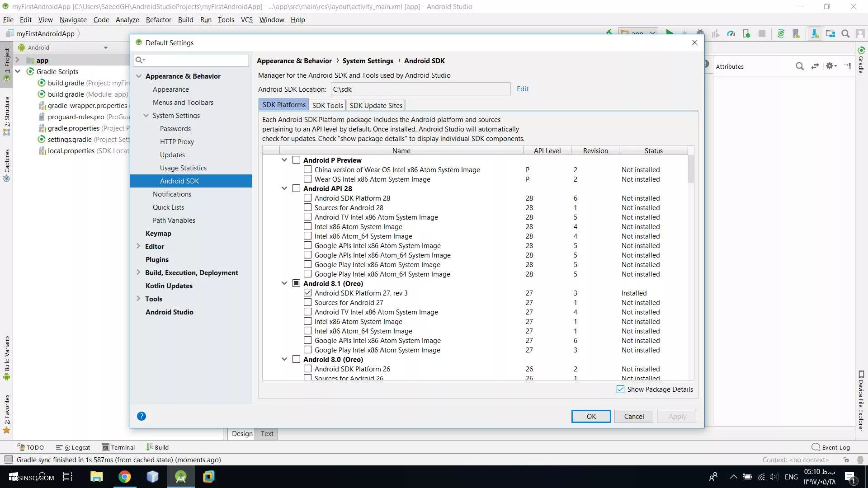Screen dimensions: 868x488
Task: Open the Build Variants side panel
Action: 7,358
